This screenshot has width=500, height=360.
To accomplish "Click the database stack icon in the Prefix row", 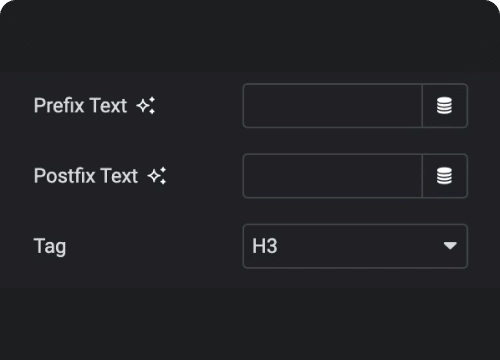I will coord(445,106).
